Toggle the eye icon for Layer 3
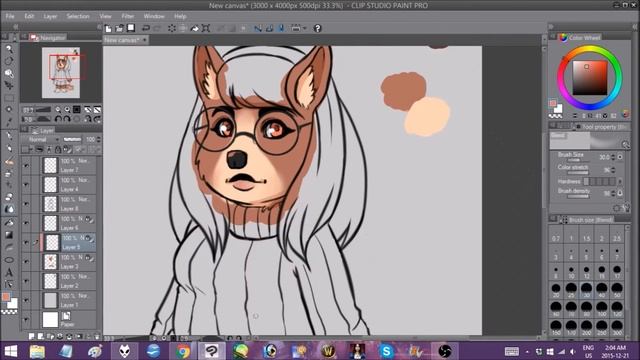Screen dimensions: 640x360 coord(27,261)
